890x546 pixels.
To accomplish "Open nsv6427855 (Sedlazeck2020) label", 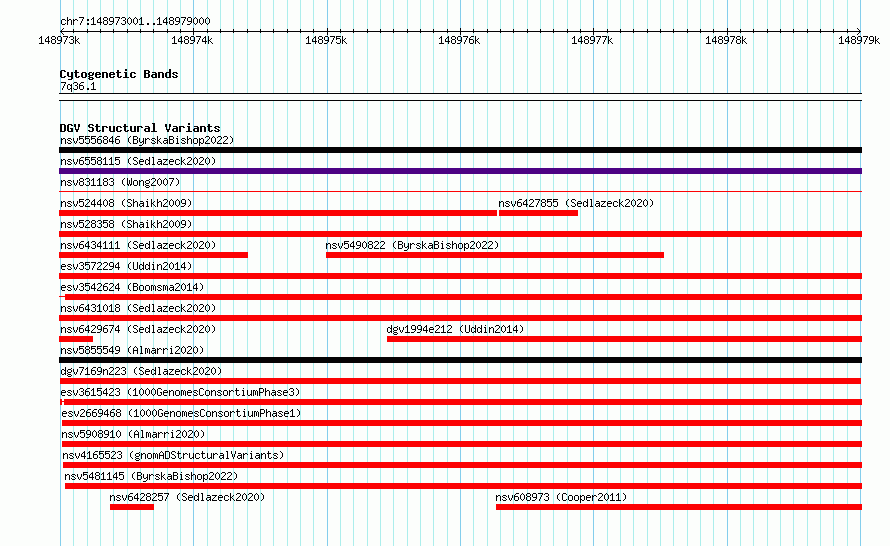I will [x=576, y=203].
